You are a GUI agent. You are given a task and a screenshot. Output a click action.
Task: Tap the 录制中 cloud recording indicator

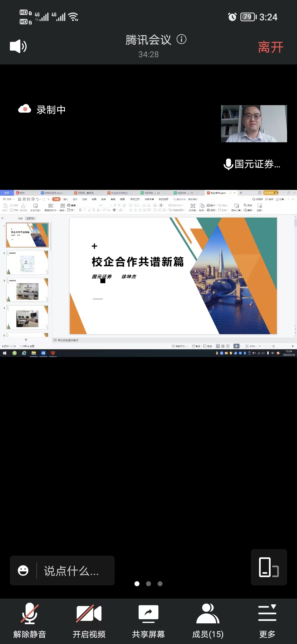[x=42, y=110]
